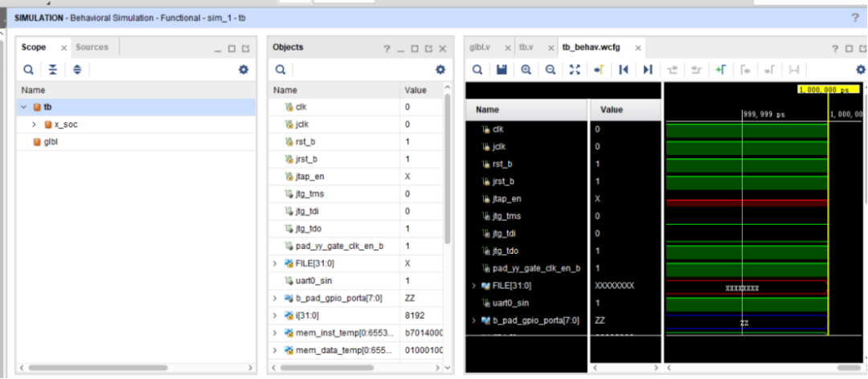Select the Scope tab
The width and height of the screenshot is (868, 379).
[34, 47]
